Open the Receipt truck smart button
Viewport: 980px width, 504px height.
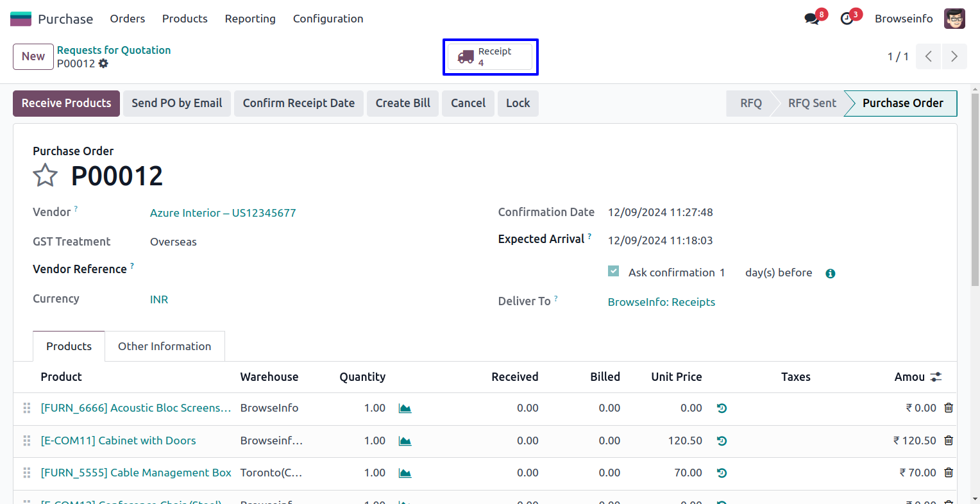pos(490,57)
